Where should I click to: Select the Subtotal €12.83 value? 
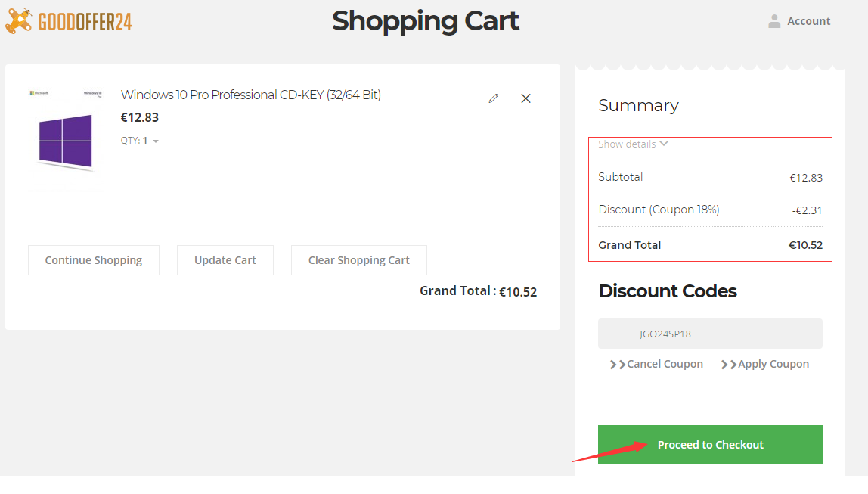point(806,178)
